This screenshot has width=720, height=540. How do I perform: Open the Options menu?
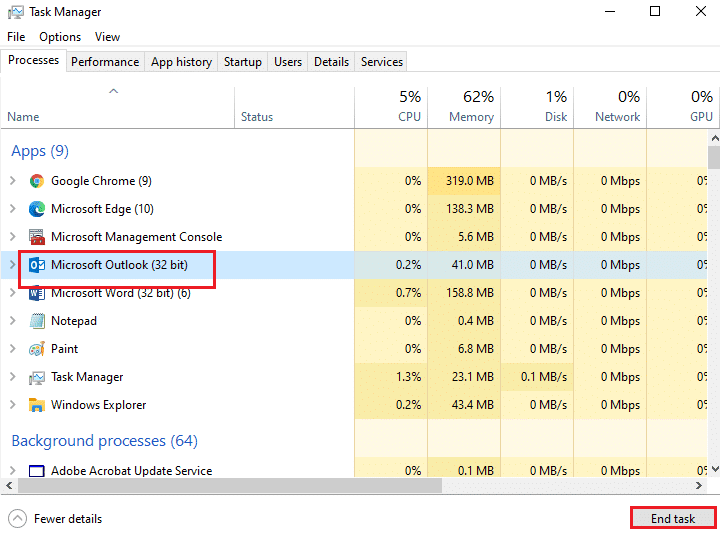[x=60, y=37]
